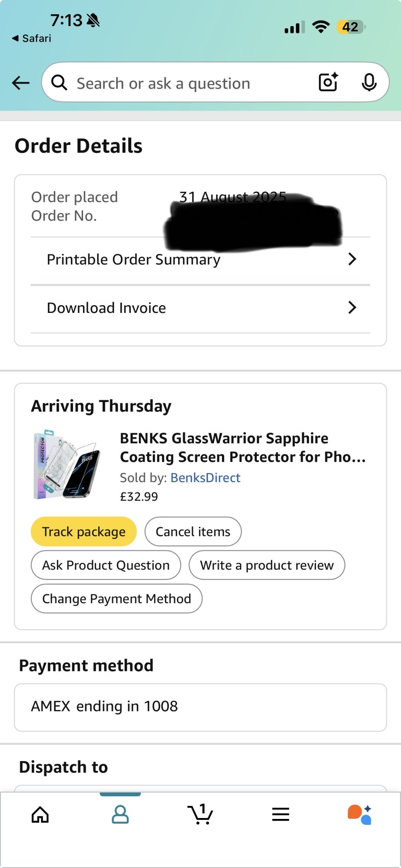The width and height of the screenshot is (401, 868).
Task: Open the account profile tab icon
Action: coord(120,814)
